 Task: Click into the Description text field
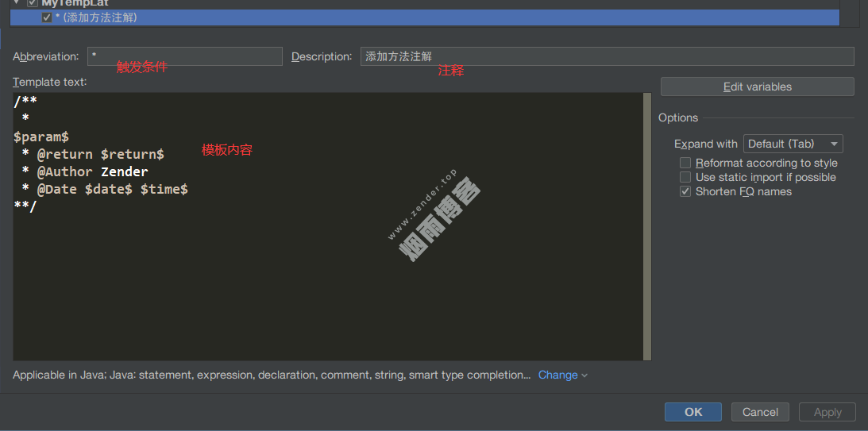(607, 56)
